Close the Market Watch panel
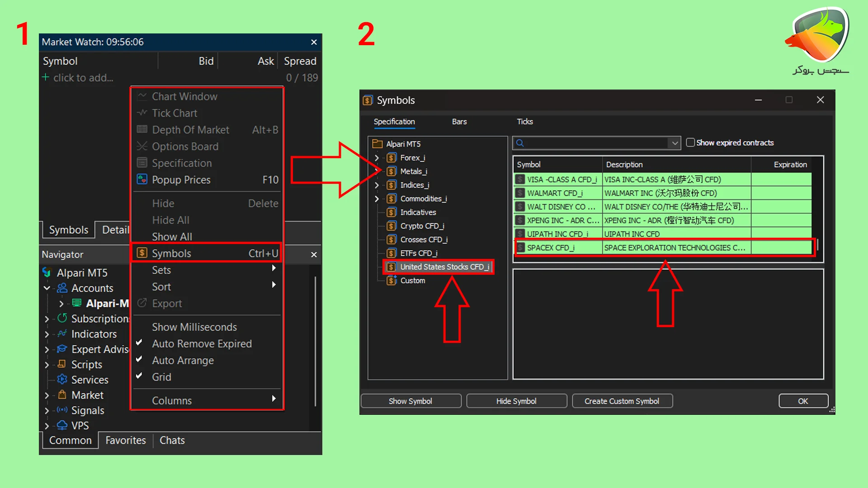This screenshot has height=488, width=868. point(314,42)
